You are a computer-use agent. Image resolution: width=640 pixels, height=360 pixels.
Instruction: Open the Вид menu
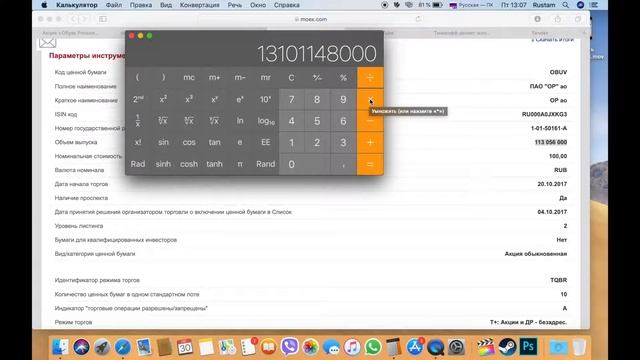coord(166,5)
